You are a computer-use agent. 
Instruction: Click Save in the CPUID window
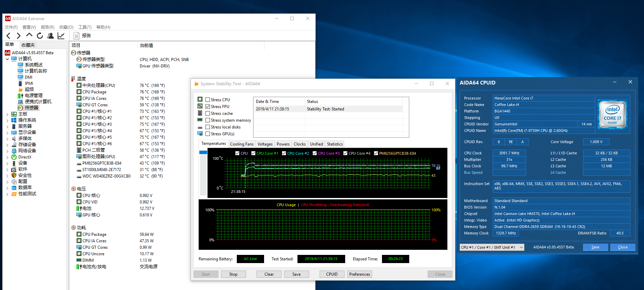tap(595, 247)
